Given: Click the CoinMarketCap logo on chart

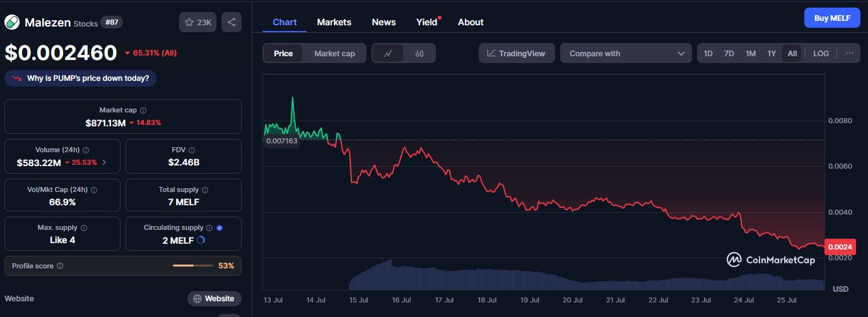Looking at the screenshot, I should tap(771, 260).
